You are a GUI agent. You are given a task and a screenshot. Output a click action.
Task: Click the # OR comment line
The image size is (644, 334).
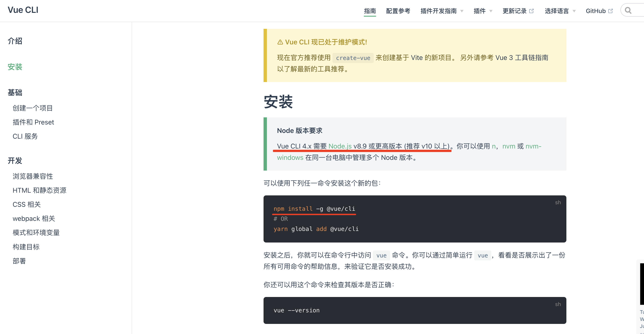[281, 219]
